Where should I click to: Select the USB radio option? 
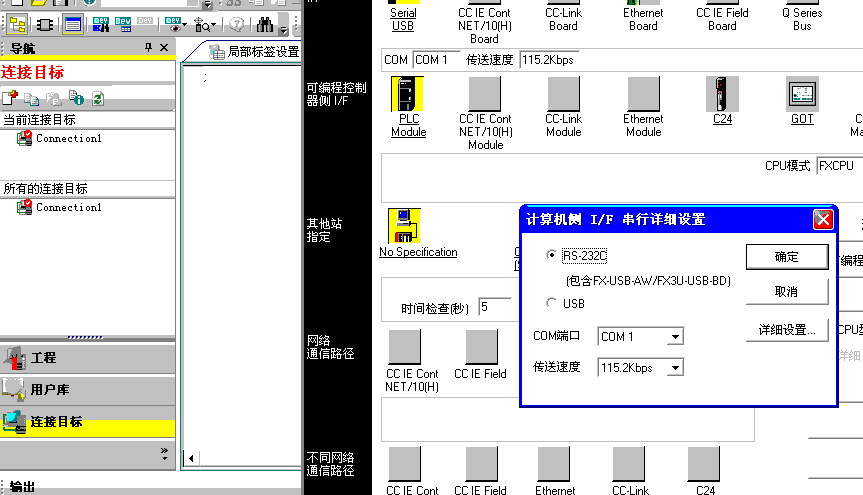(552, 303)
